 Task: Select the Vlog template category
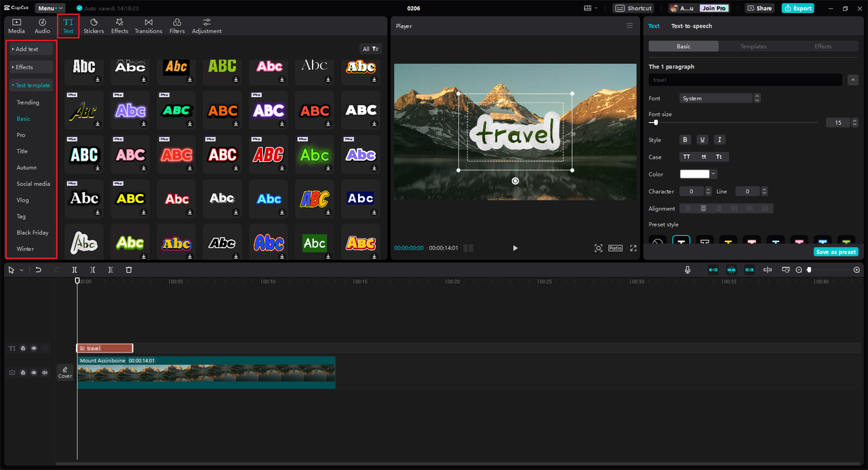(x=22, y=200)
